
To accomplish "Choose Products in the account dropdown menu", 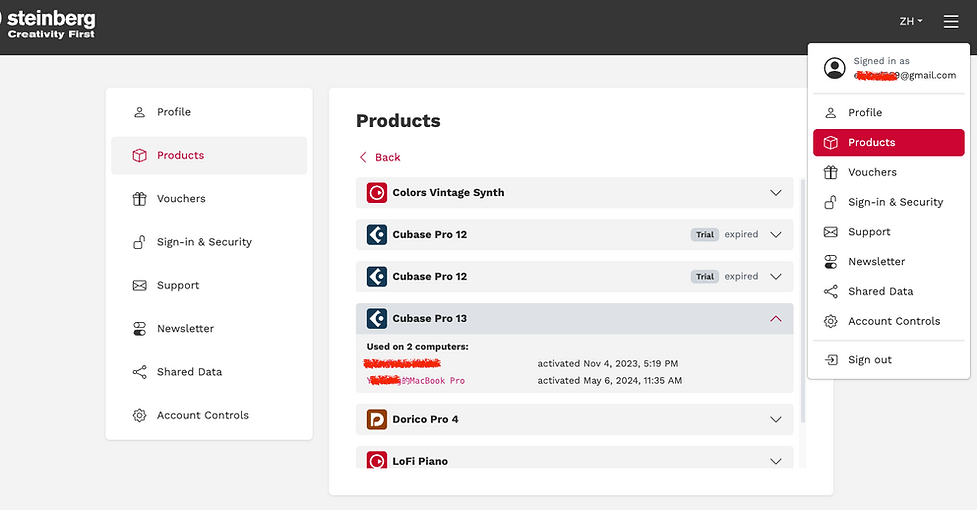I will [889, 143].
